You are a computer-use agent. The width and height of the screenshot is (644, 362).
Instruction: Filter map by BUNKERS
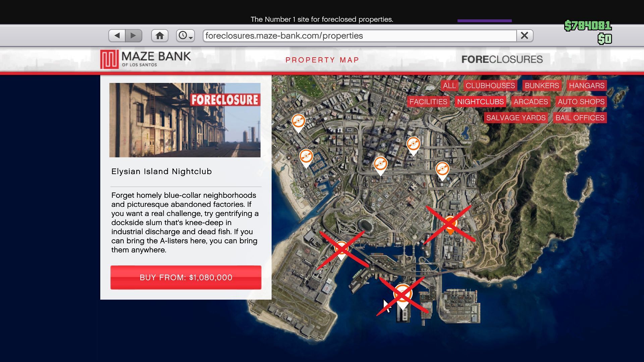coord(542,85)
